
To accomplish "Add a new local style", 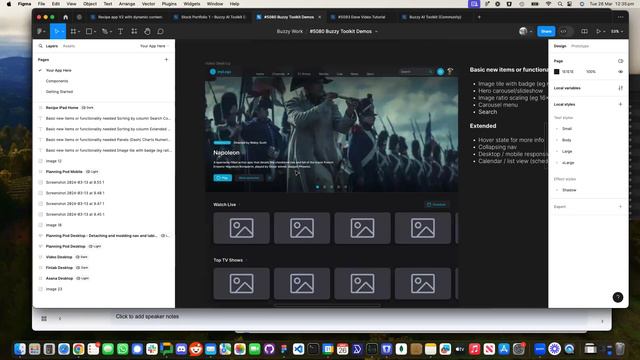I will (620, 104).
